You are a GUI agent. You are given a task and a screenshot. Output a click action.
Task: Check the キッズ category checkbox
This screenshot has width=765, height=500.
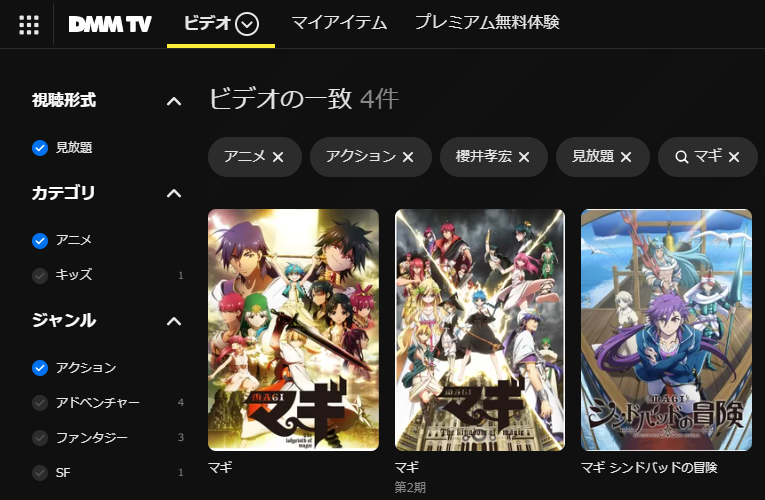point(40,276)
